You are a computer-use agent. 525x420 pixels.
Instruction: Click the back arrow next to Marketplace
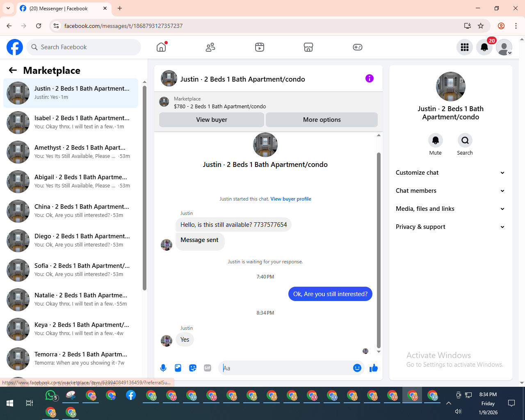[13, 70]
